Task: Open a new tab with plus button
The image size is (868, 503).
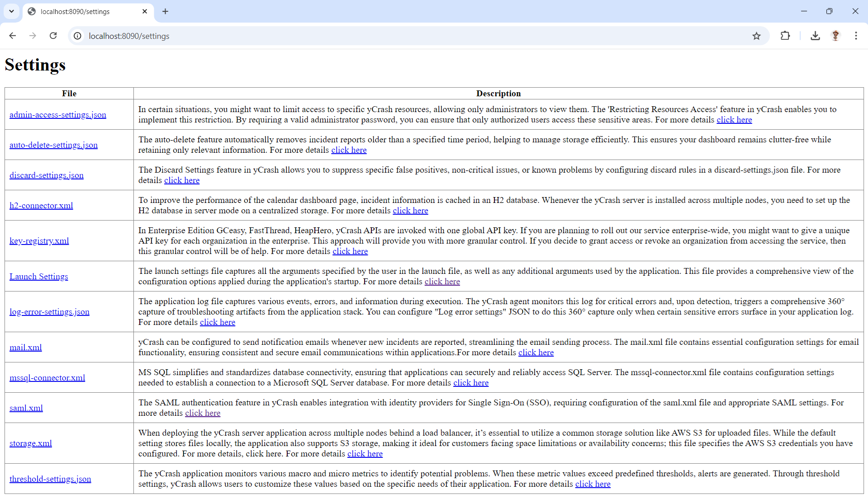Action: (165, 11)
